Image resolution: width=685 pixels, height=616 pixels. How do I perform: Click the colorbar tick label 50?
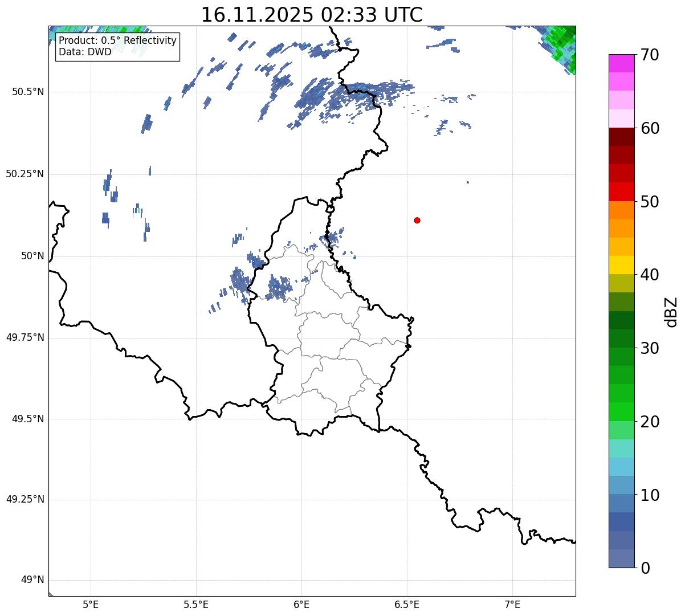point(651,202)
